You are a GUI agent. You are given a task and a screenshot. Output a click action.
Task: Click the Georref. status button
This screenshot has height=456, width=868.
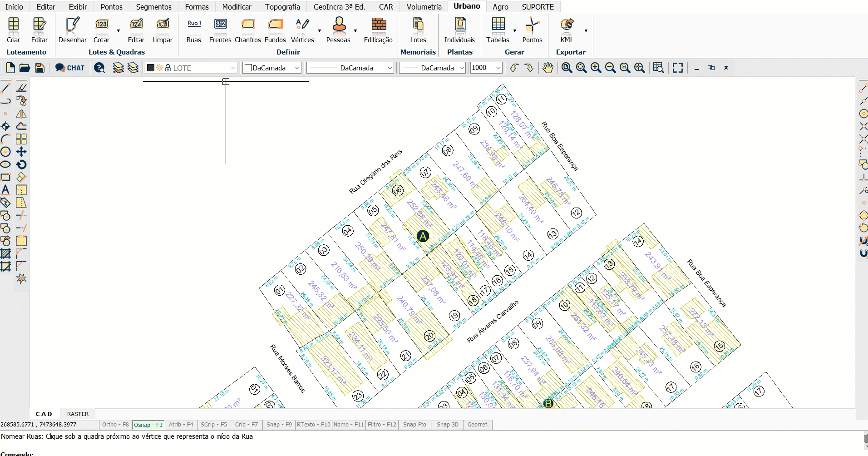click(478, 425)
